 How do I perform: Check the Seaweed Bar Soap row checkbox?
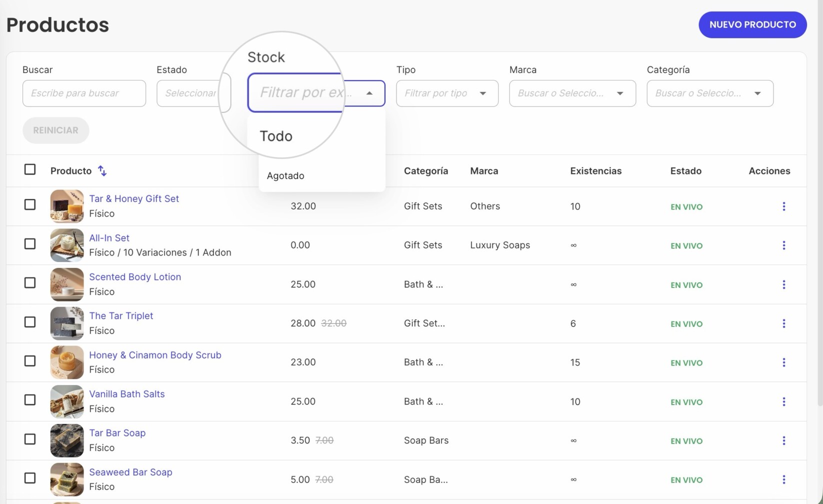[x=30, y=477]
